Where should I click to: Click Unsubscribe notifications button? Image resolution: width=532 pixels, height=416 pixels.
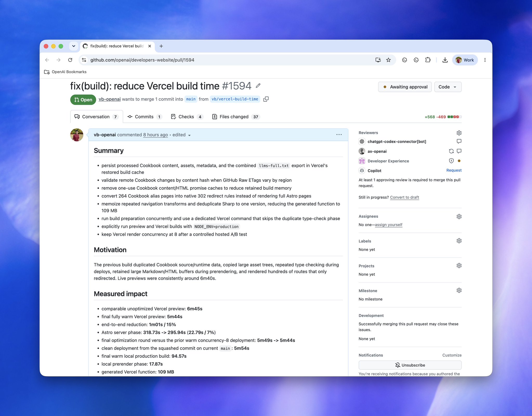(410, 365)
